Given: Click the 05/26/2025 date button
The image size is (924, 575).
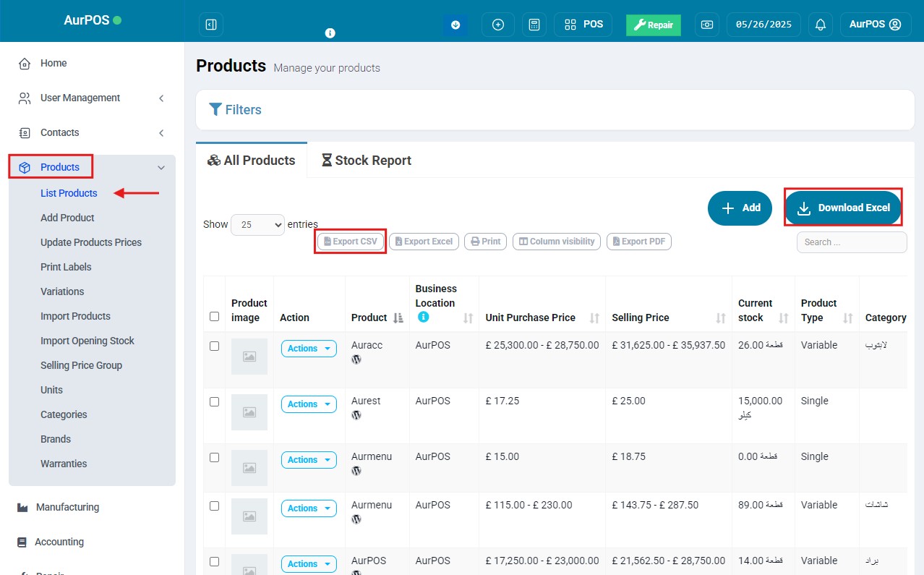Looking at the screenshot, I should click(763, 25).
